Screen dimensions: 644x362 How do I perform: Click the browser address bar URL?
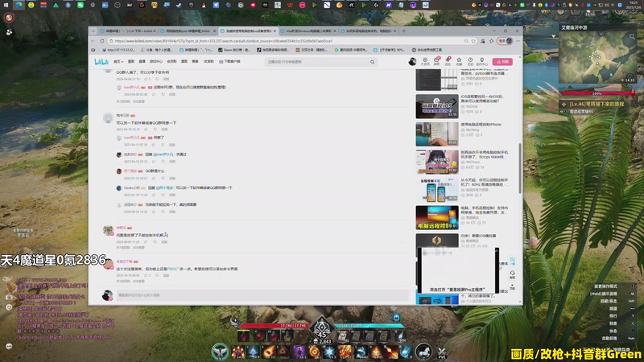[x=223, y=41]
